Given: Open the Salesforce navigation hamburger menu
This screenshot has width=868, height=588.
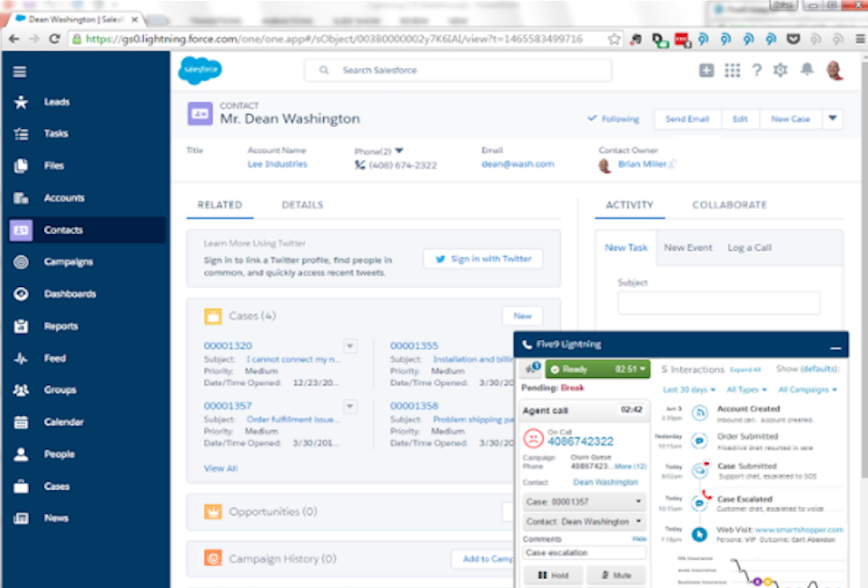Looking at the screenshot, I should point(20,72).
